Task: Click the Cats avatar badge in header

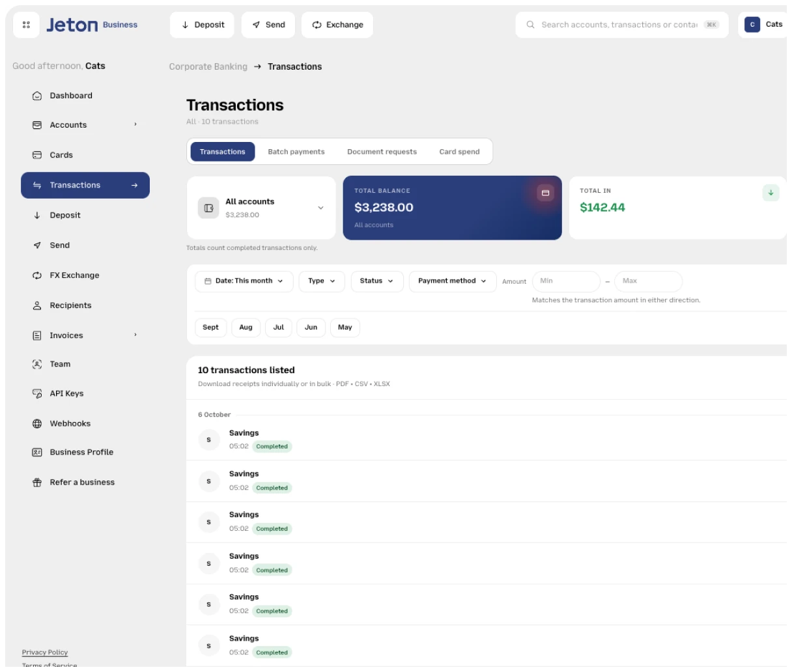Action: pos(752,25)
